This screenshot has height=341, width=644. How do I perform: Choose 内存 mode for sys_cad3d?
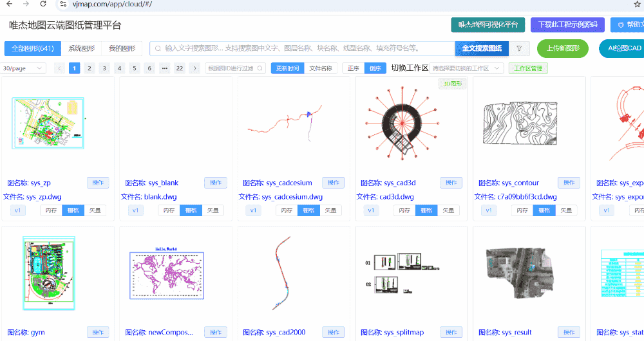pyautogui.click(x=404, y=210)
